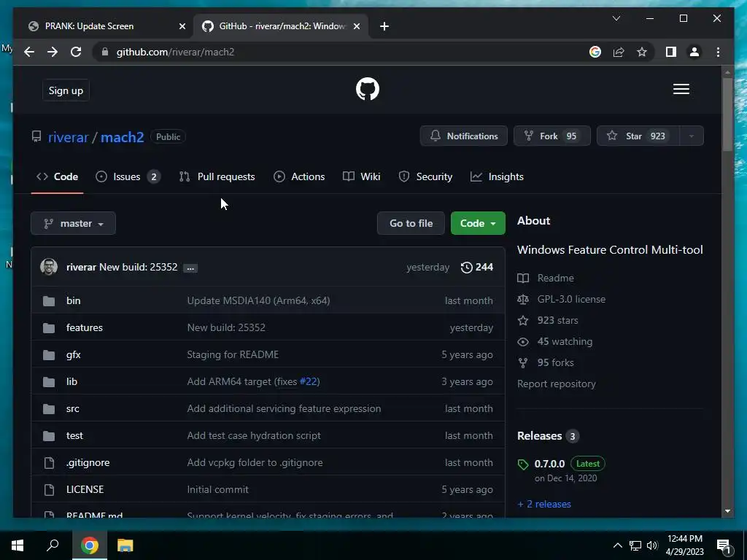Screen dimensions: 747x560
Task: Open the Star lists dropdown arrow
Action: pos(692,136)
